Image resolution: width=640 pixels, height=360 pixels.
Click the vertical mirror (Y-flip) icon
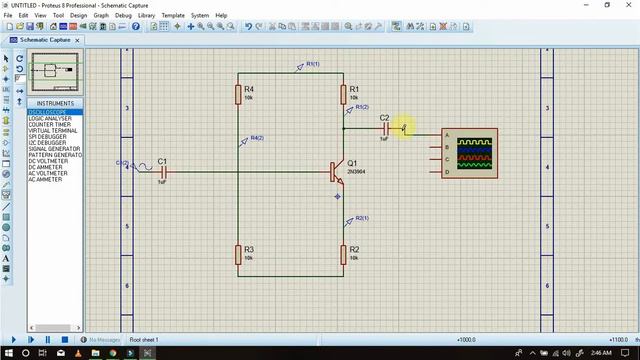(20, 102)
